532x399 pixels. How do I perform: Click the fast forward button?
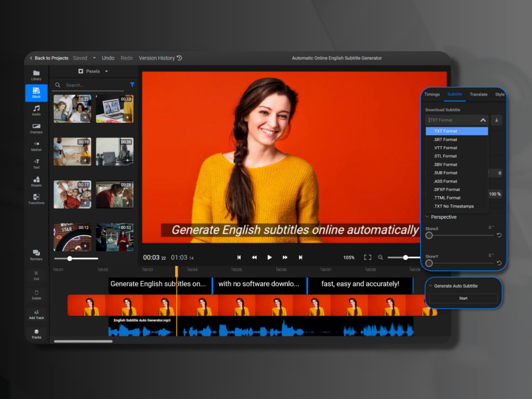(285, 257)
